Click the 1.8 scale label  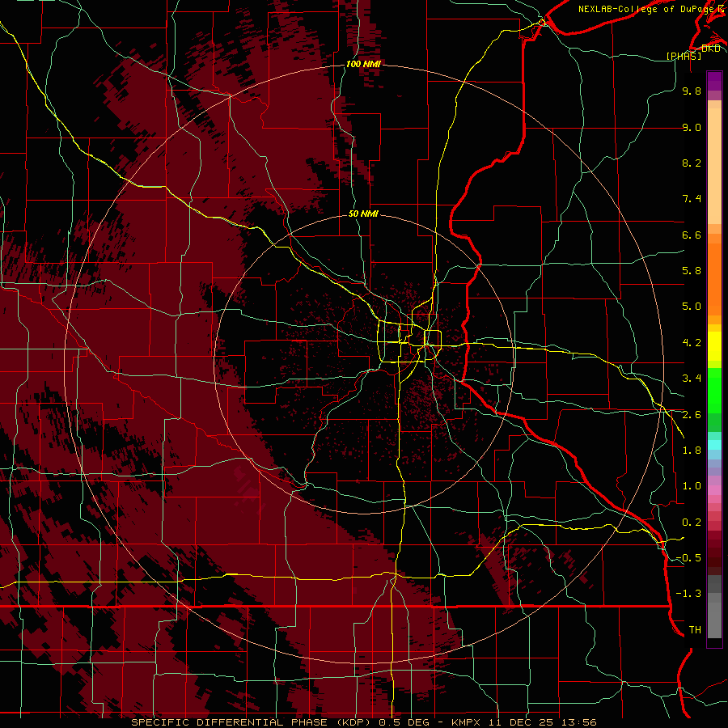pos(692,451)
